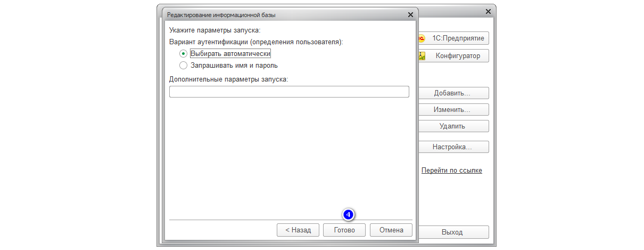Confirm with the Готово button

click(344, 230)
